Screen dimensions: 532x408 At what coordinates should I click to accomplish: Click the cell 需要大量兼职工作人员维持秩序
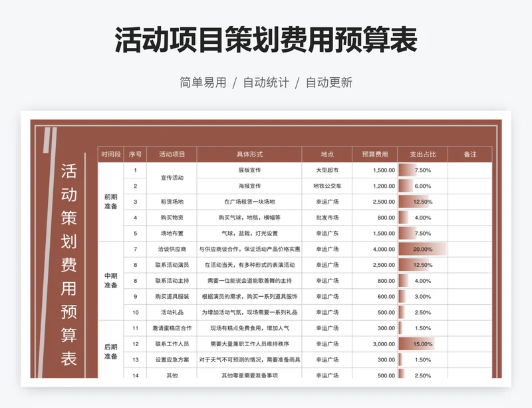pyautogui.click(x=249, y=344)
